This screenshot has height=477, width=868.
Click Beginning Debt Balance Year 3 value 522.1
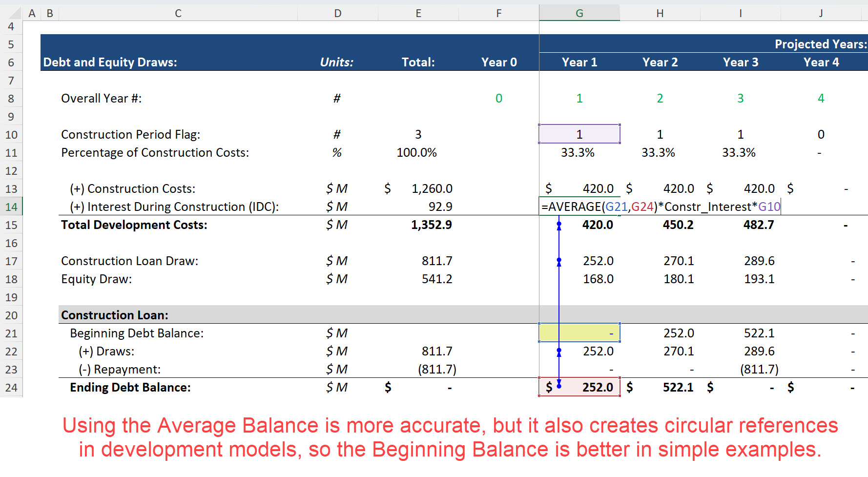tap(759, 333)
